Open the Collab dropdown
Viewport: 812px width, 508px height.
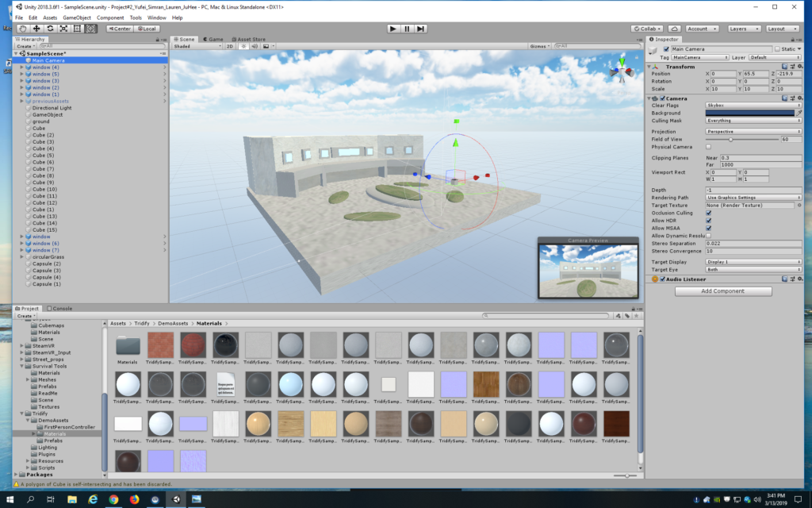point(647,29)
